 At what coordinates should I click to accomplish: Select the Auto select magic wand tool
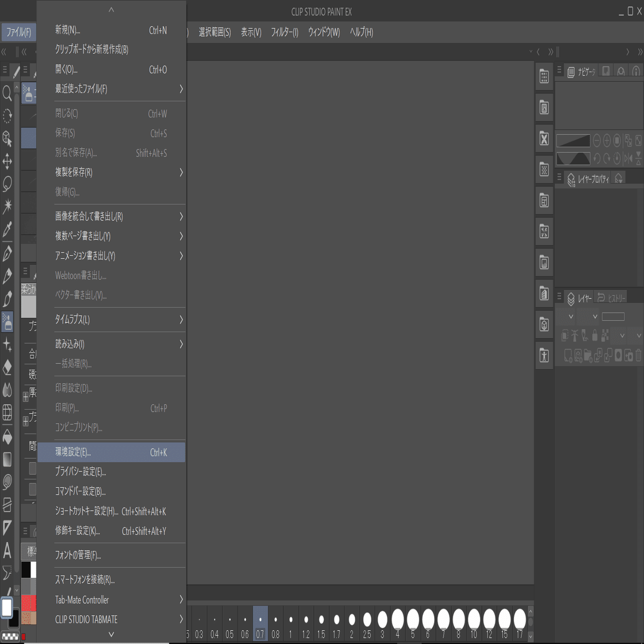7,206
